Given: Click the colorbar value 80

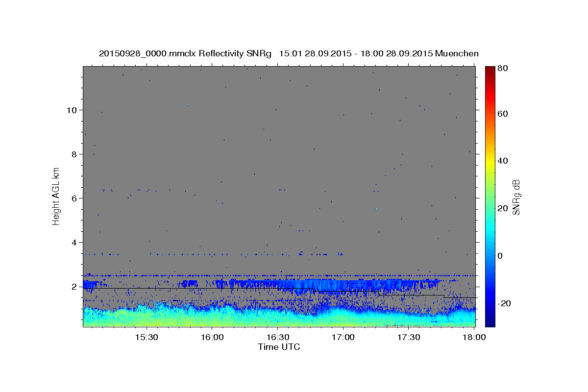Looking at the screenshot, I should pos(503,69).
